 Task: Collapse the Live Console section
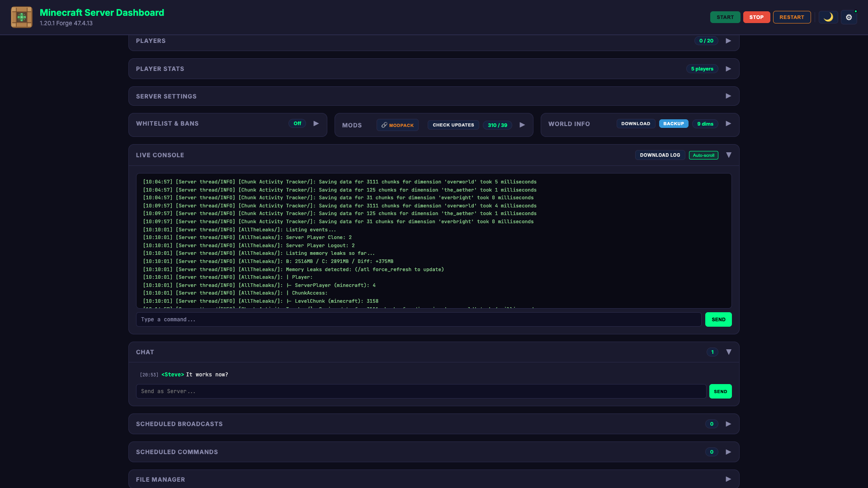click(729, 155)
